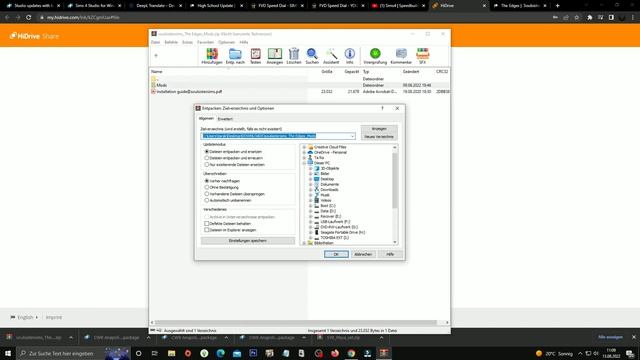Click the Kommentar toolbar icon
This screenshot has width=640, height=360.
[401, 56]
